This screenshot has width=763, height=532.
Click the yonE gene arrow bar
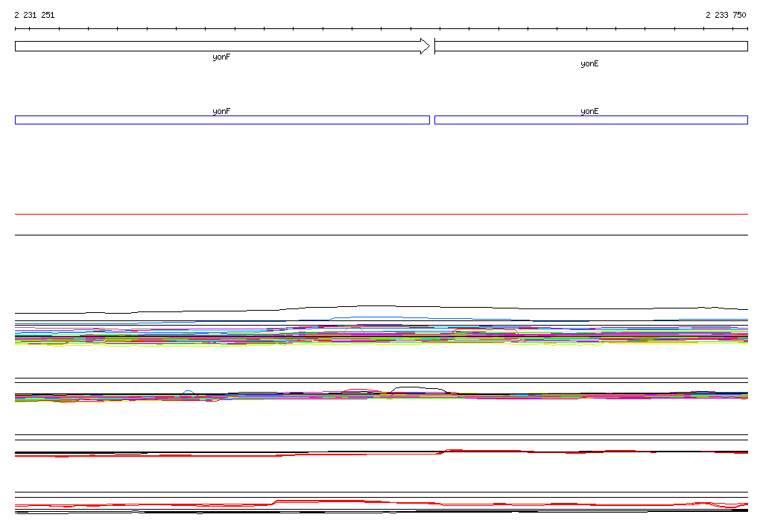coord(590,46)
